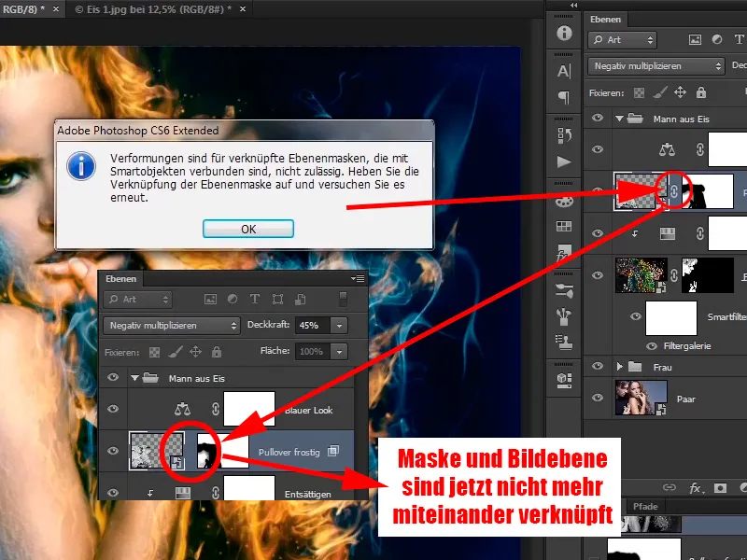Toggle Smartfilter visibility eye

tap(636, 316)
